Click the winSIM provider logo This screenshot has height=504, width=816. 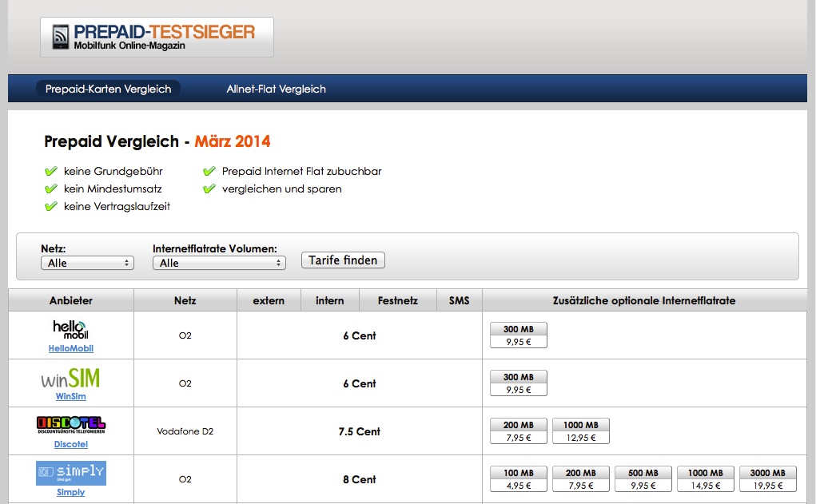71,378
